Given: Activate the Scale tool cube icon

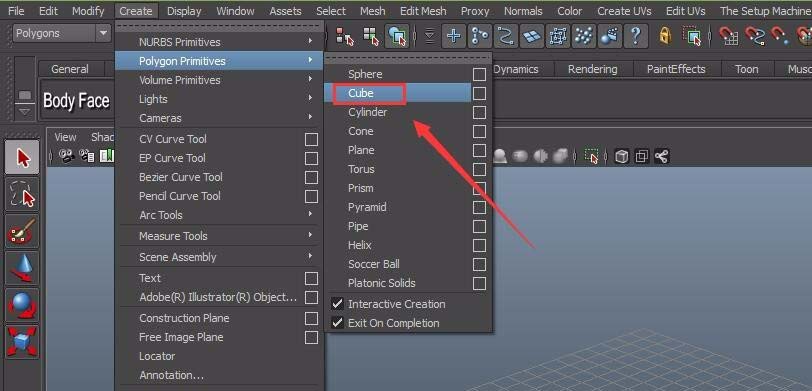Looking at the screenshot, I should tap(22, 342).
